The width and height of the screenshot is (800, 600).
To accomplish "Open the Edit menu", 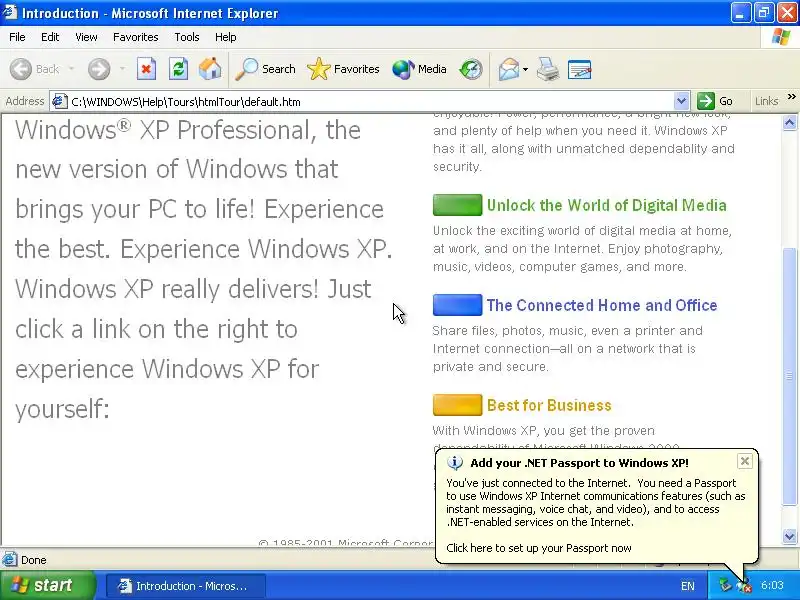I will pos(50,37).
